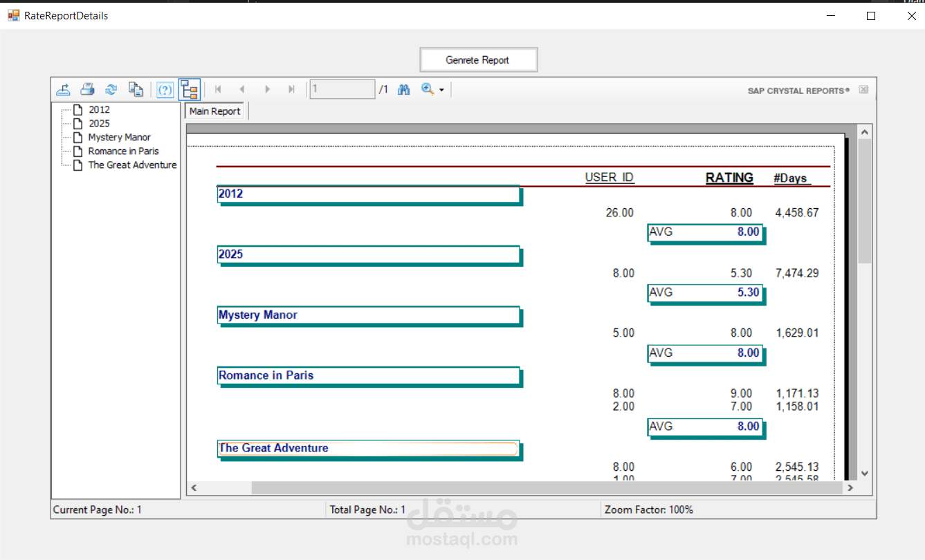
Task: Toggle the Parameter Panel button
Action: pyautogui.click(x=165, y=89)
